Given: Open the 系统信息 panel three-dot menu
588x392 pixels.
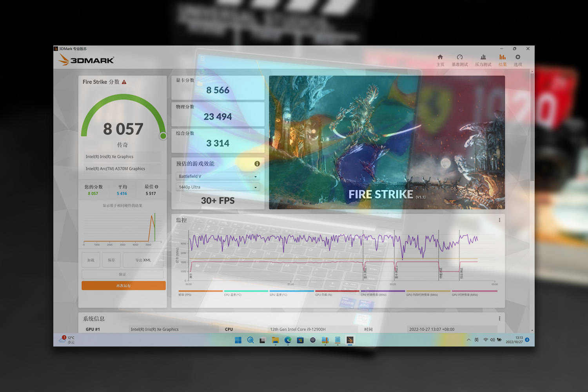Looking at the screenshot, I should pyautogui.click(x=499, y=318).
